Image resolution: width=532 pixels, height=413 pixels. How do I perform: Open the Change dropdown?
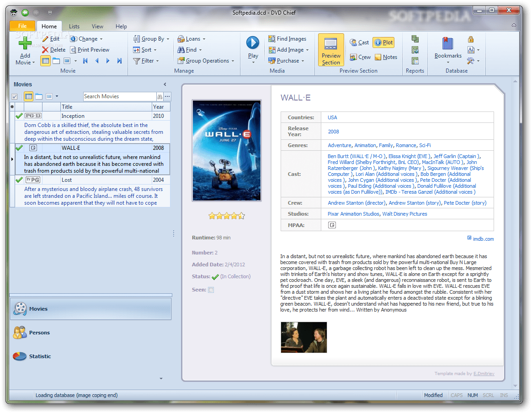[86, 39]
